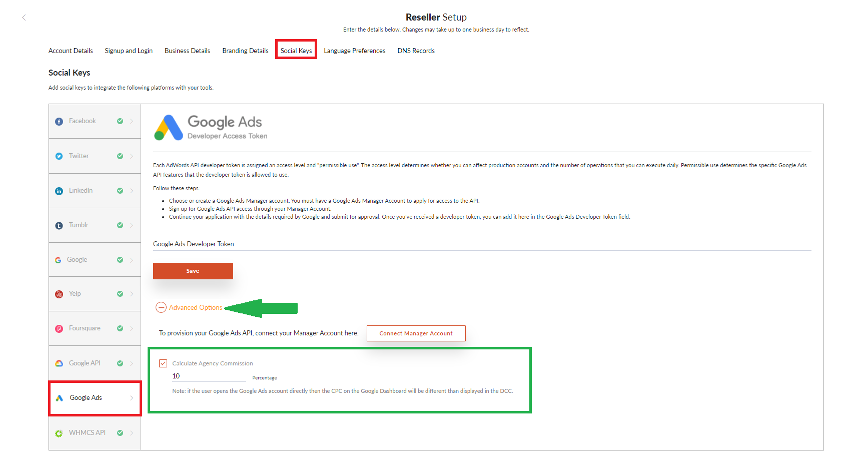Click the Foursquare logo icon in sidebar
The image size is (868, 455).
tap(59, 329)
